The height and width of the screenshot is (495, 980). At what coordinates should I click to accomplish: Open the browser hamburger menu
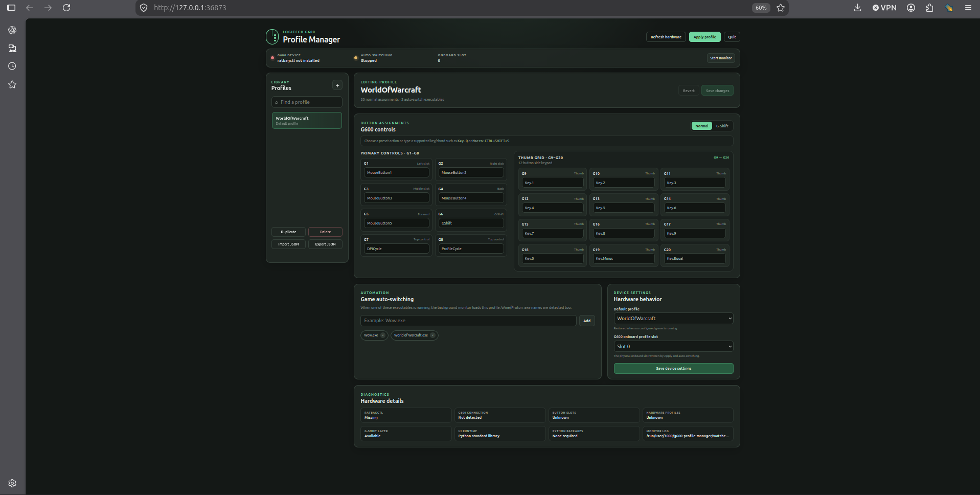[x=968, y=8]
